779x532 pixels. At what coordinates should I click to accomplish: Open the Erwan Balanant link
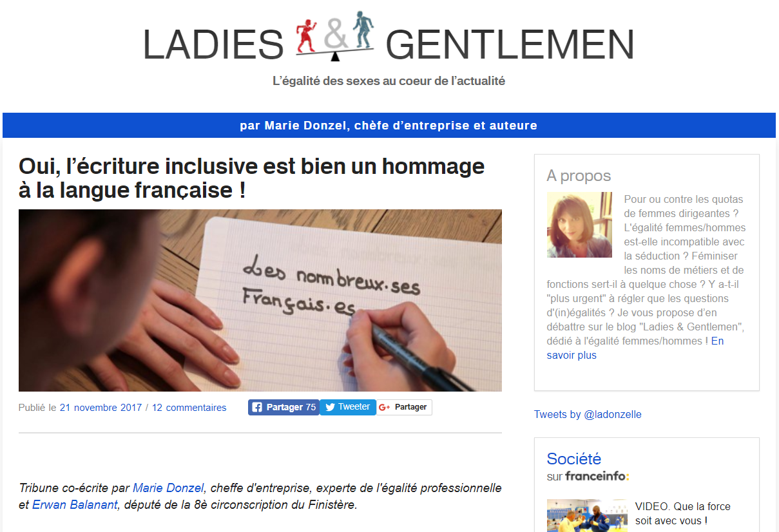coord(75,505)
